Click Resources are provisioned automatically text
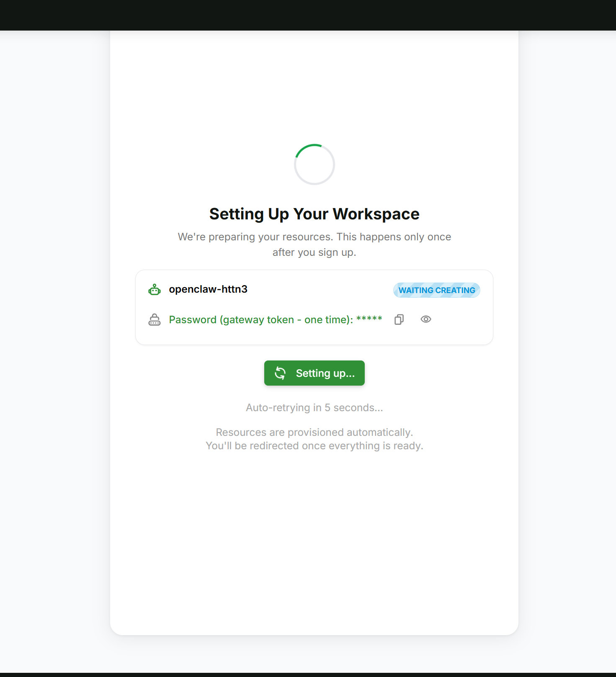616x677 pixels. pyautogui.click(x=314, y=432)
